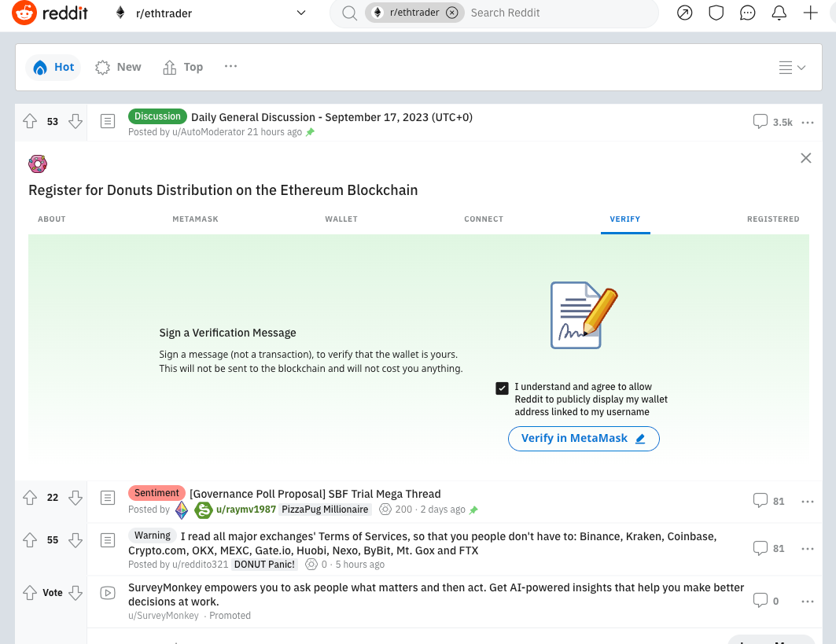Open the notifications bell

tap(779, 13)
